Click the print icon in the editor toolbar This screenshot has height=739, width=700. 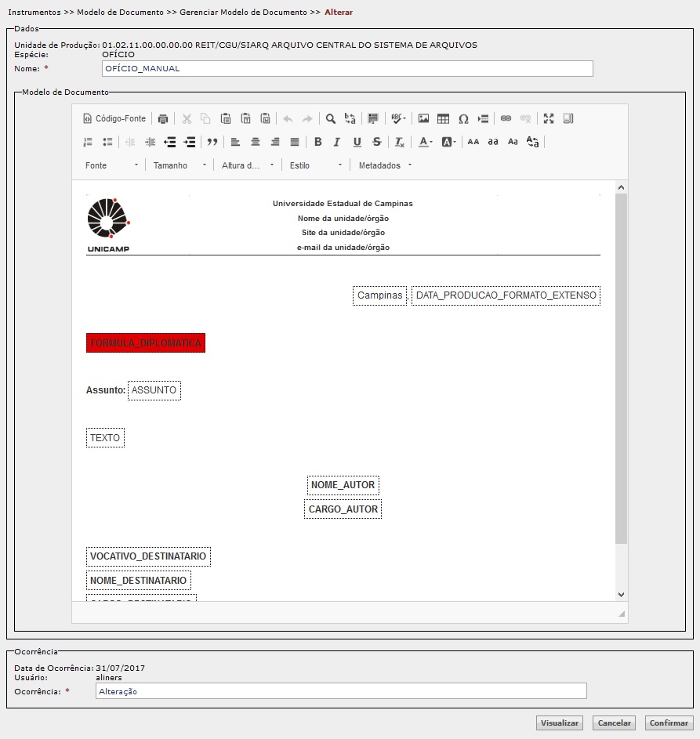(163, 119)
